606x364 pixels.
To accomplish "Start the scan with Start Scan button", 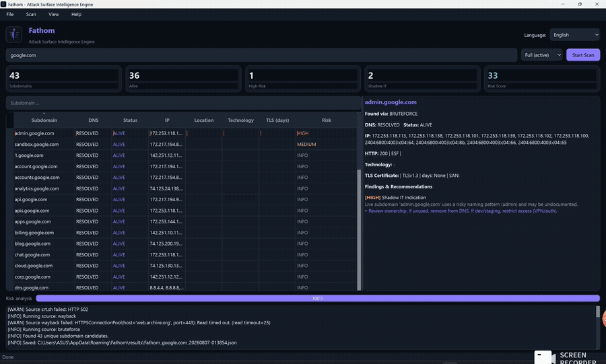I will [x=583, y=54].
